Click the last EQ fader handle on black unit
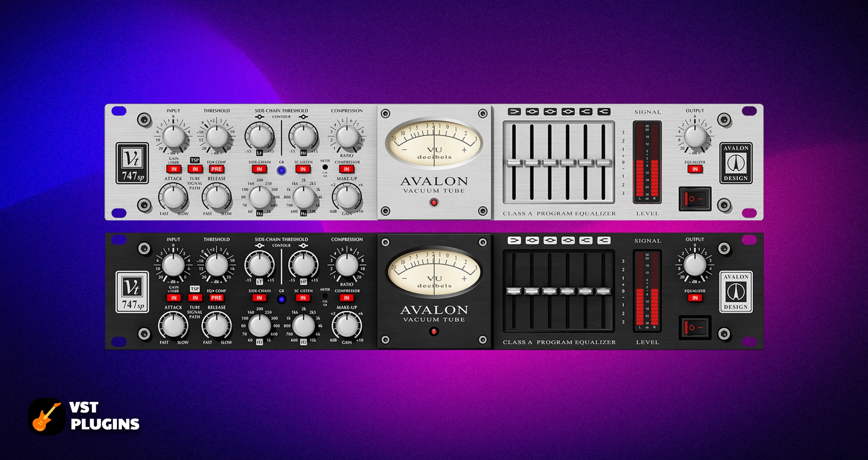Image resolution: width=868 pixels, height=460 pixels. 604,291
